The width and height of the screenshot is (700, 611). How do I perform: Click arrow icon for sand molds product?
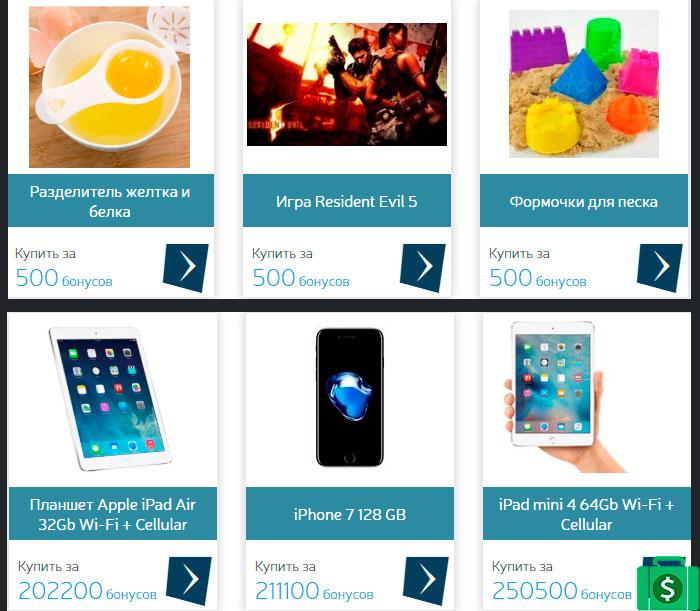(x=660, y=267)
